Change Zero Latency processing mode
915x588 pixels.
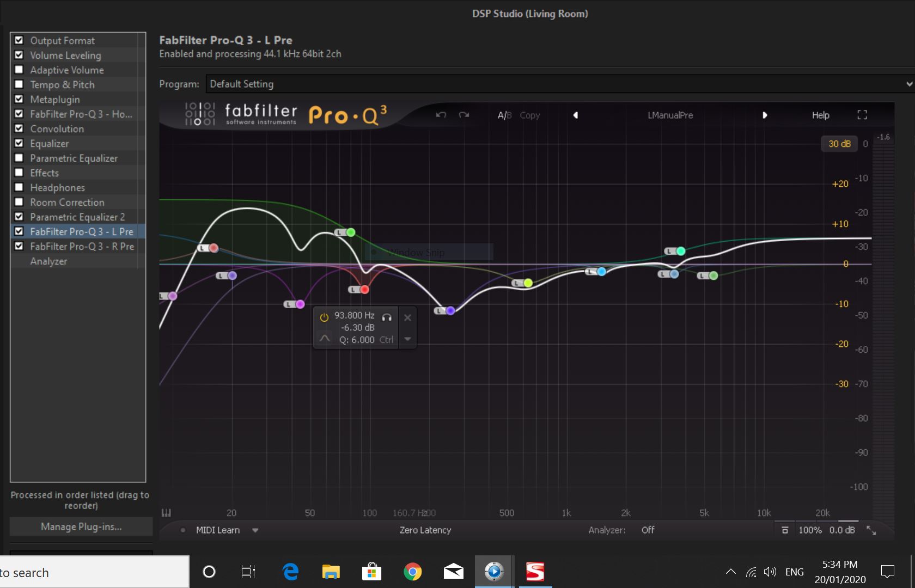pos(425,530)
